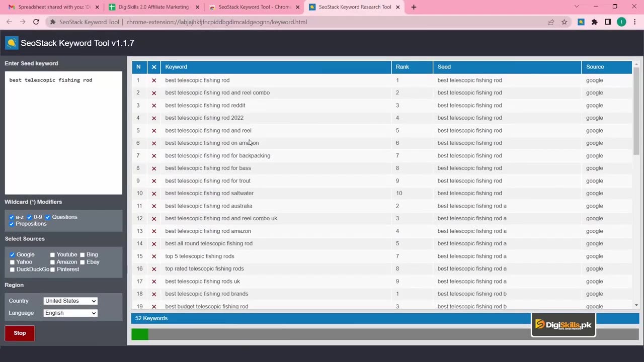Go back using browser back arrow

(x=9, y=22)
